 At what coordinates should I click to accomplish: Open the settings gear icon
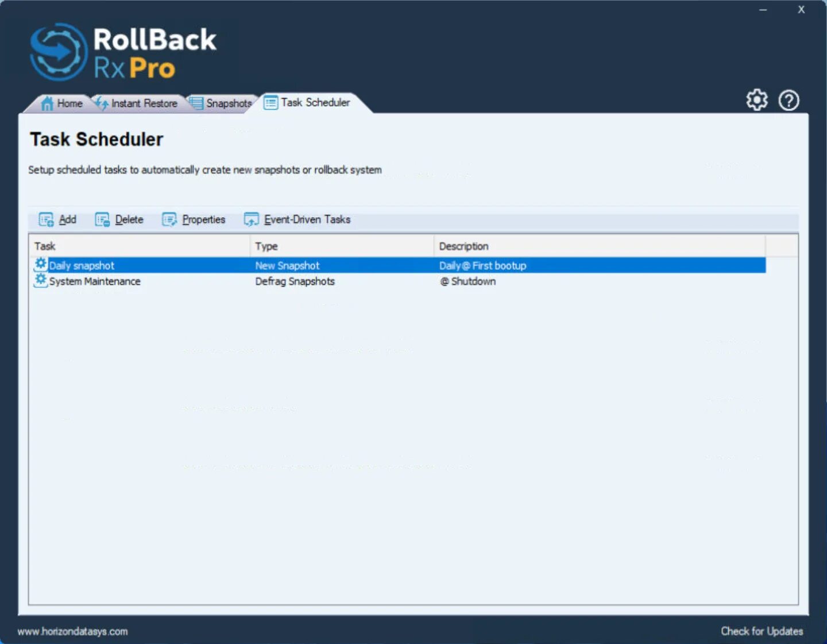tap(757, 100)
